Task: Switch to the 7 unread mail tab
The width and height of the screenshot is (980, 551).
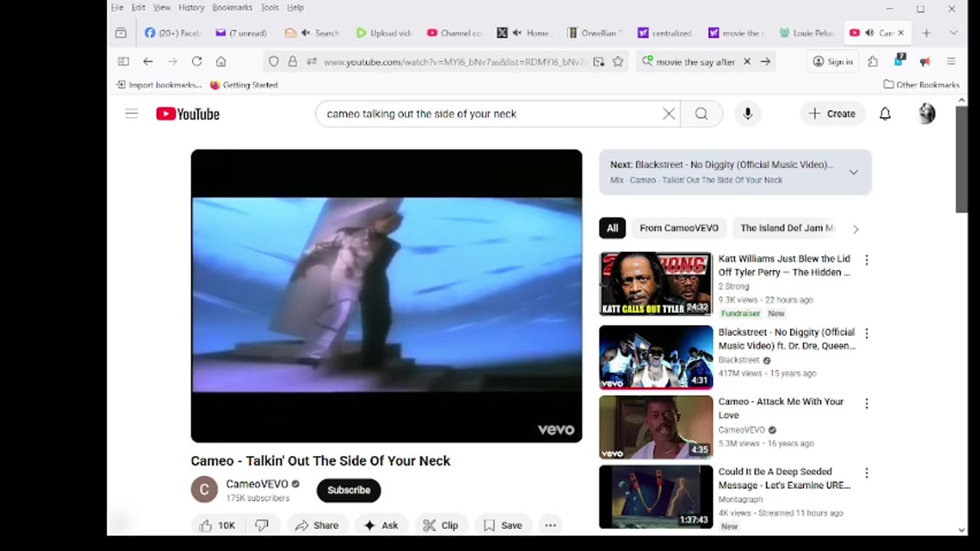Action: [x=242, y=33]
